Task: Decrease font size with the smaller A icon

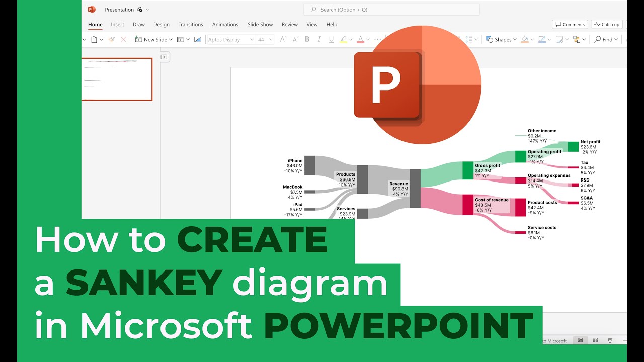Action: [295, 39]
